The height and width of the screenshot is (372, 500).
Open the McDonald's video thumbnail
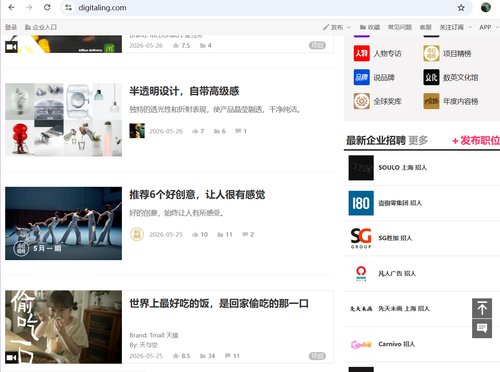pos(63,44)
